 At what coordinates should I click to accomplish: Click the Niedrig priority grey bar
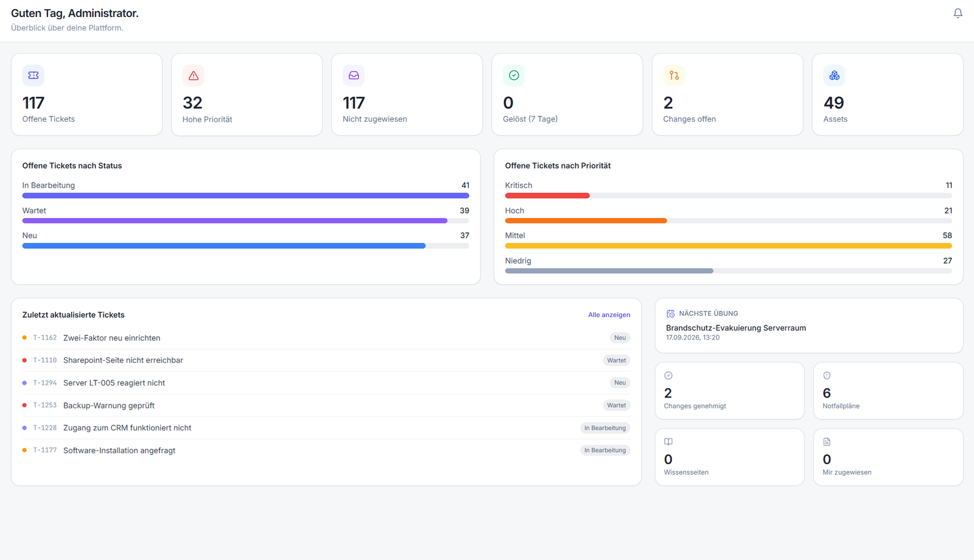609,271
